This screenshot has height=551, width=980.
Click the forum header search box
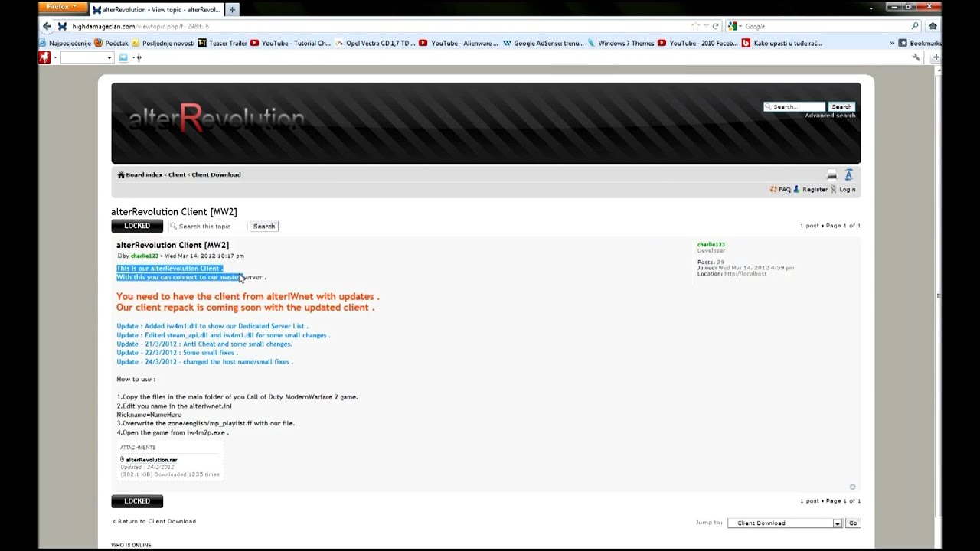(x=795, y=106)
